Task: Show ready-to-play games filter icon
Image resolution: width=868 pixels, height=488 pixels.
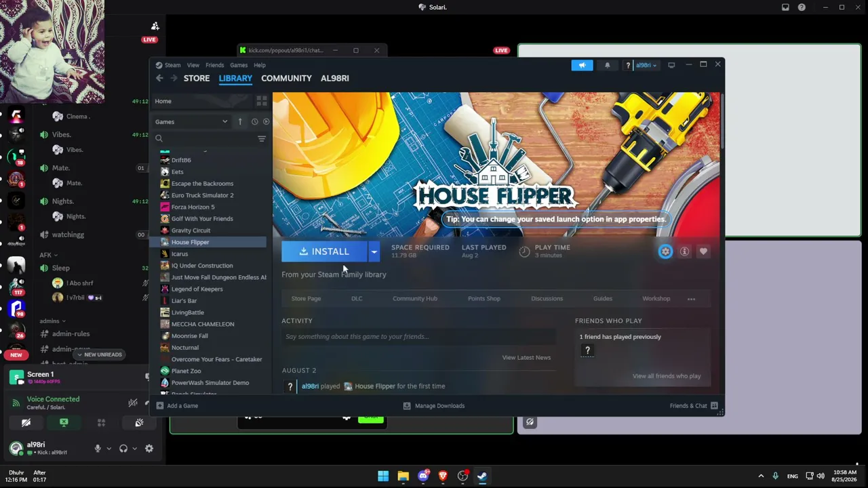Action: (x=266, y=122)
